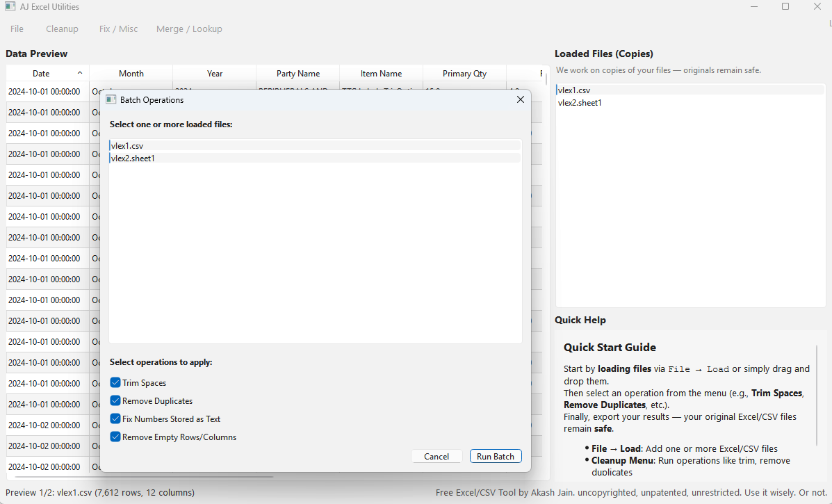Screen dimensions: 832x504
Task: Open the Merge / Lookup menu
Action: (189, 29)
